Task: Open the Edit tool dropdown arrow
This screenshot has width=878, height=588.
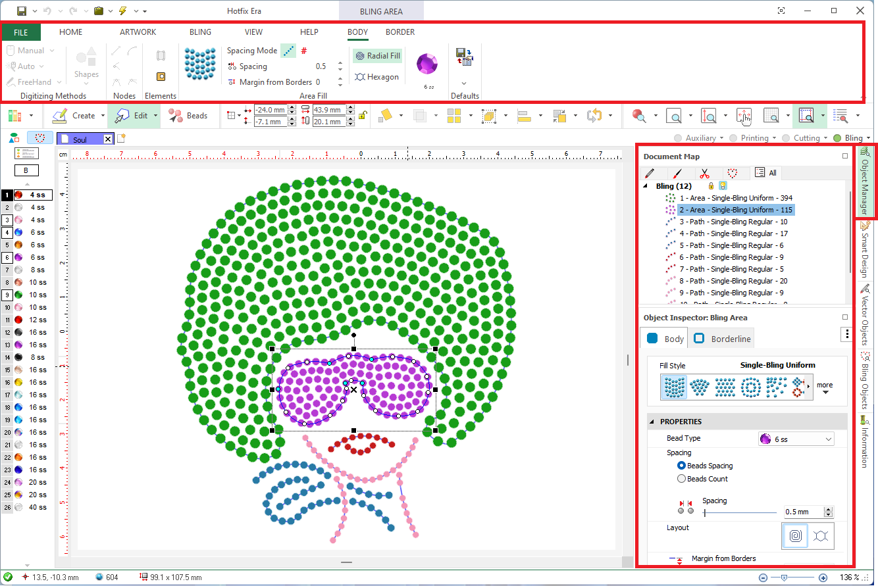Action: 156,116
